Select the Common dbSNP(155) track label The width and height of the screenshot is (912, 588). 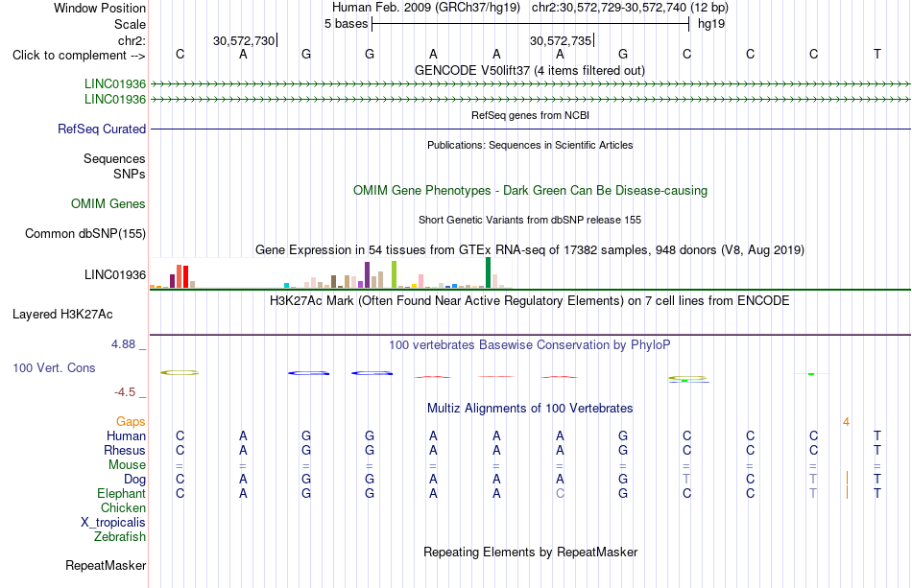coord(84,234)
